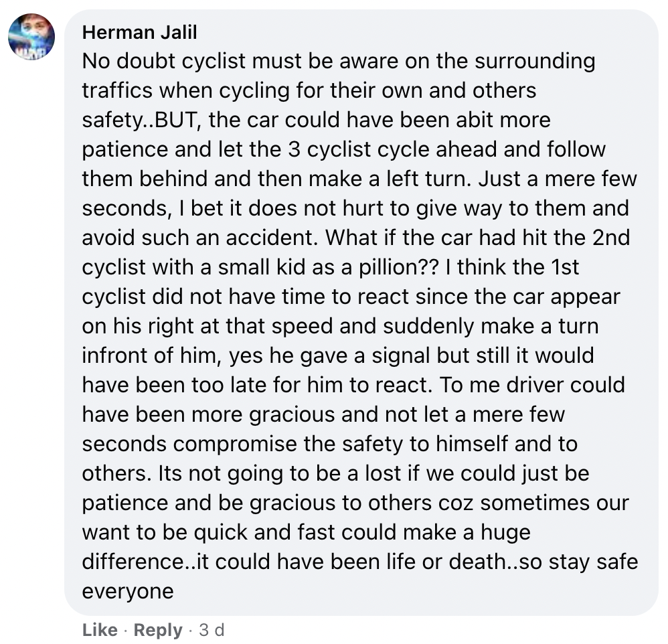Screen dimensions: 668x644
Task: Reply to Herman Jalil's comment
Action: pyautogui.click(x=158, y=630)
